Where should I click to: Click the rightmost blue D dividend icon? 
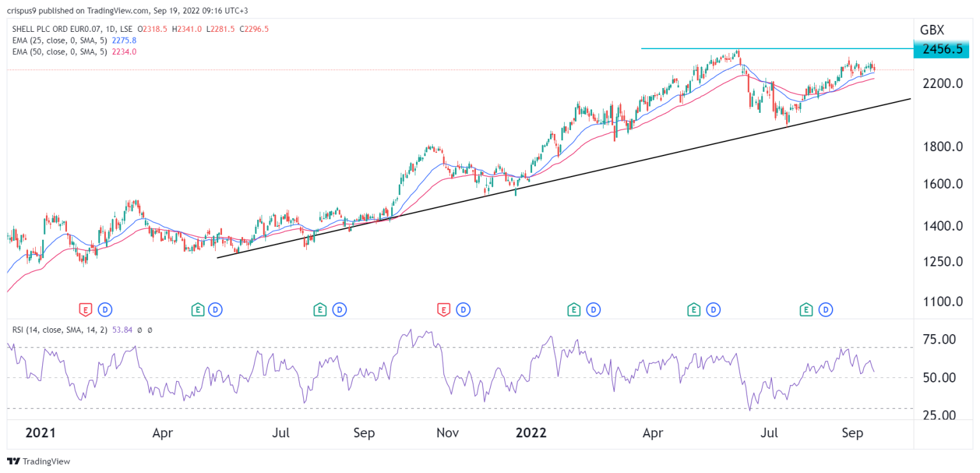825,309
